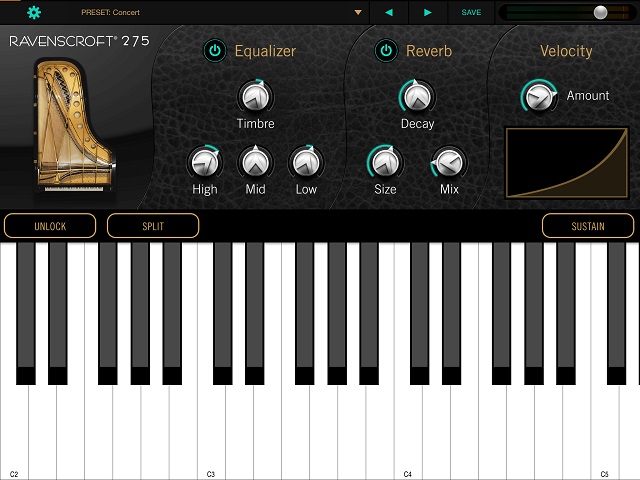Image resolution: width=640 pixels, height=480 pixels.
Task: Click the velocity curve display
Action: (x=567, y=163)
